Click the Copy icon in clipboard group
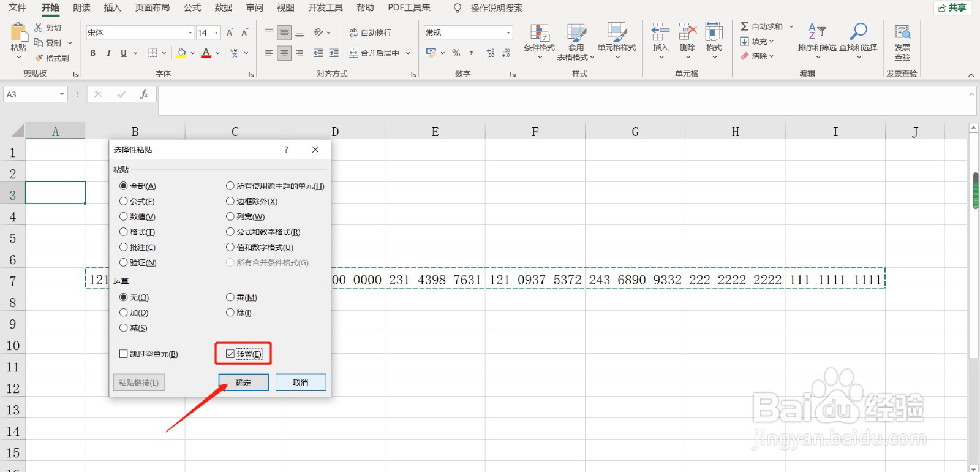Screen dimensions: 980x472 click(x=39, y=43)
